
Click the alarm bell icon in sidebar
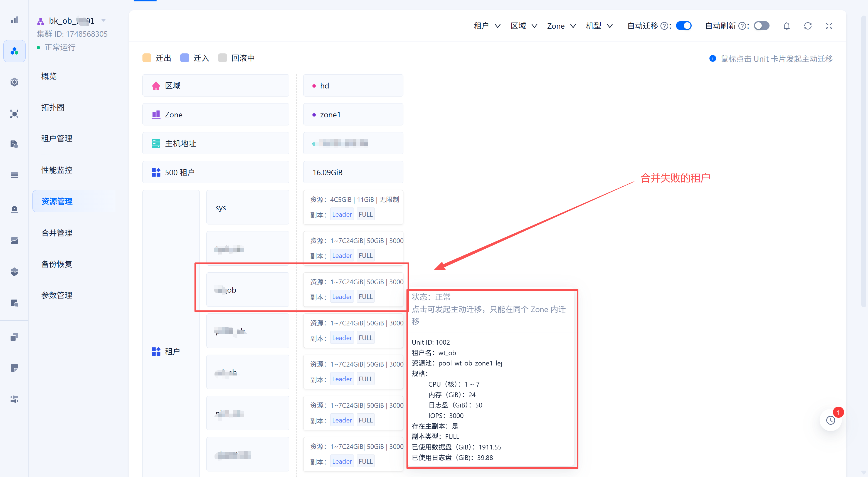[x=14, y=209]
